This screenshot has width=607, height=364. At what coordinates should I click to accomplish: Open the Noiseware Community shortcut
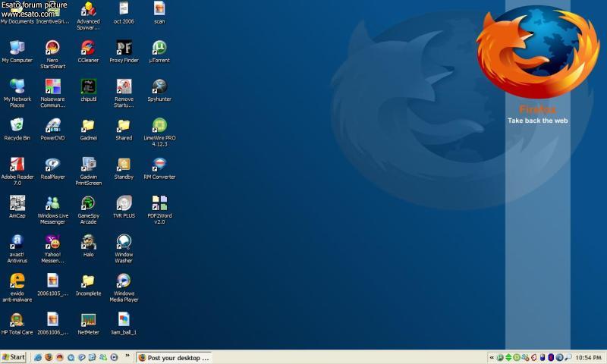(52, 93)
